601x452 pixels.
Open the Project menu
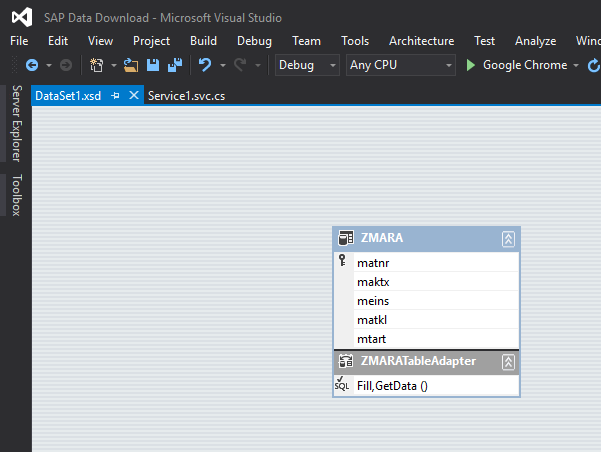[x=151, y=41]
